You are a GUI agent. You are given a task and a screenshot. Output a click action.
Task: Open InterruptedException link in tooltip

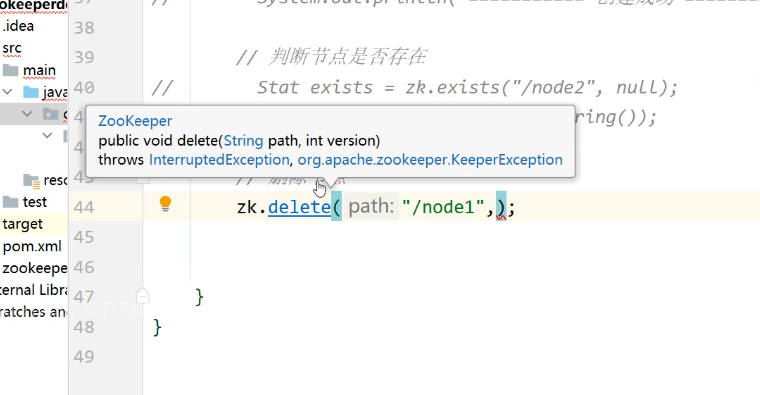[x=219, y=160]
